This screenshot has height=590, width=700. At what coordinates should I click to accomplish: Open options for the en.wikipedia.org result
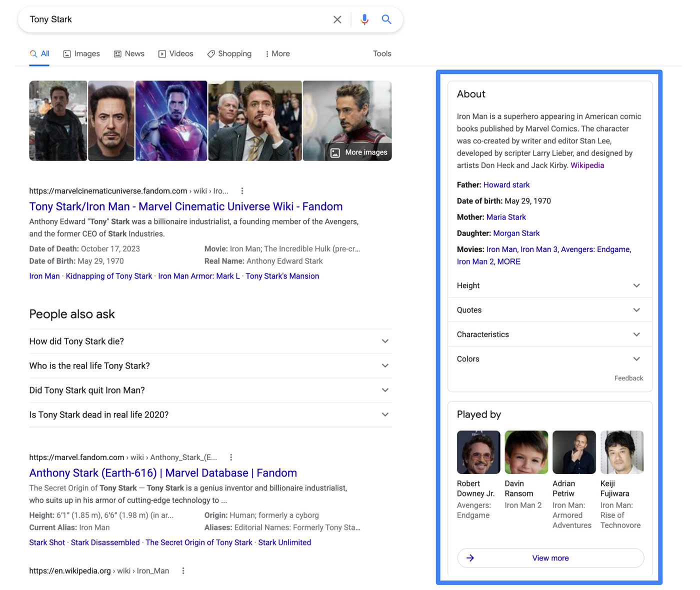(183, 571)
